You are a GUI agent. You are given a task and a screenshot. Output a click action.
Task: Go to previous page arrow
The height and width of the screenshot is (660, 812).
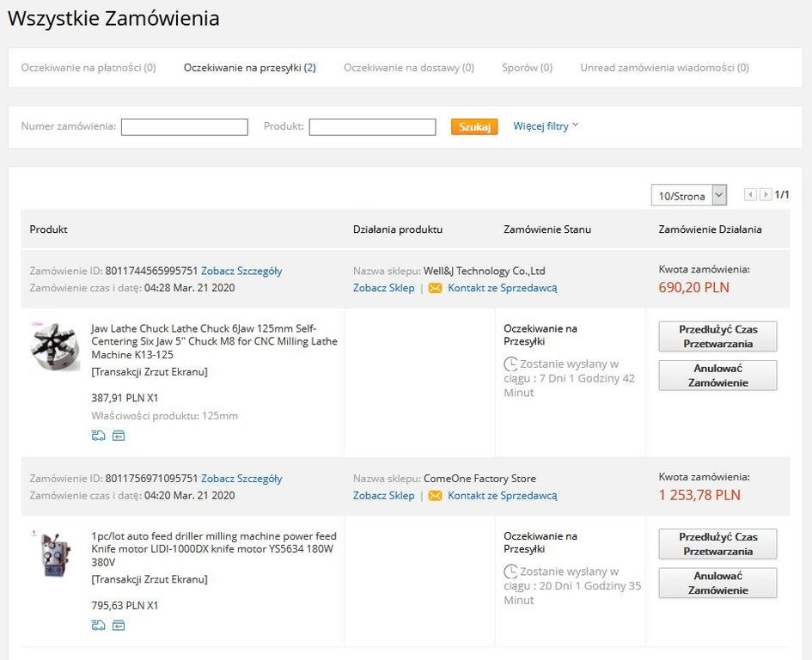coord(750,195)
